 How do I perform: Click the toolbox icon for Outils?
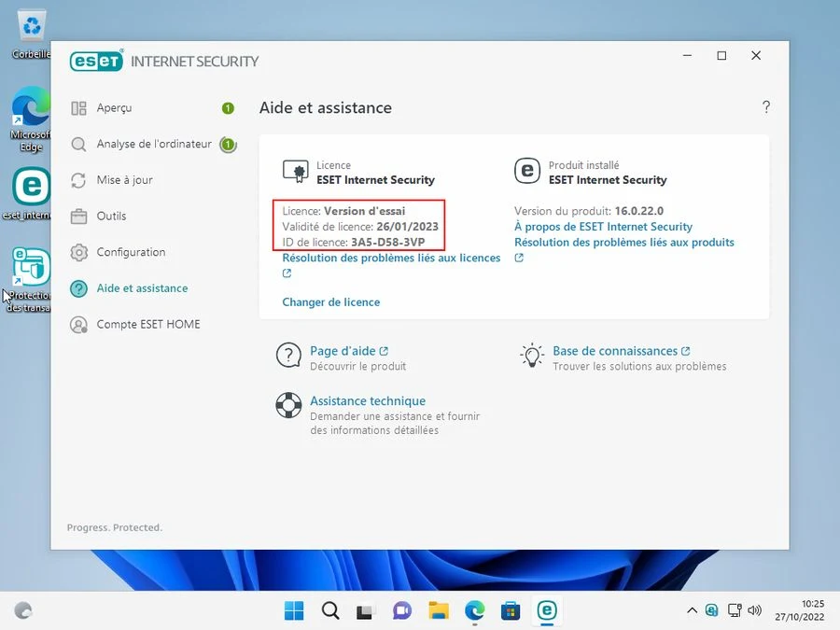pyautogui.click(x=78, y=216)
